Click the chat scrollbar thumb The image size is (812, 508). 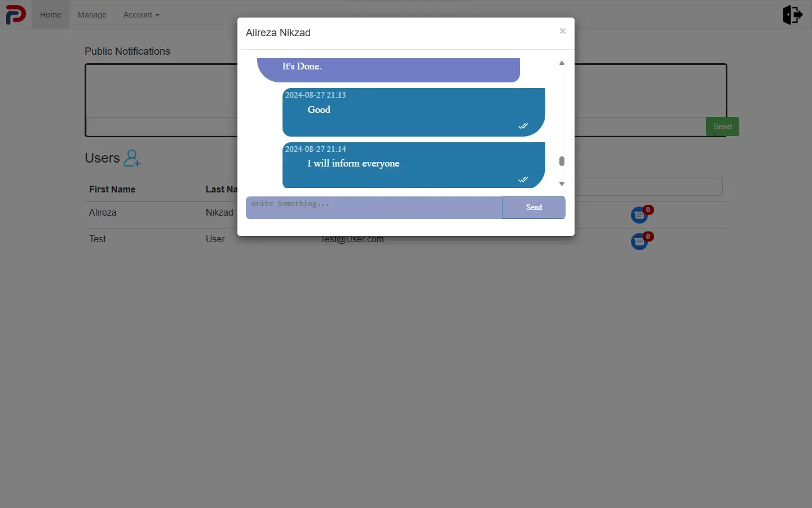[562, 161]
